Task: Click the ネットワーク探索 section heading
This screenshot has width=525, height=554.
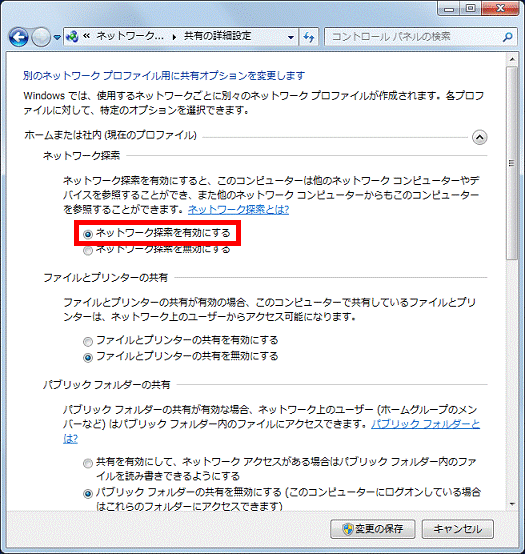Action: (x=81, y=155)
